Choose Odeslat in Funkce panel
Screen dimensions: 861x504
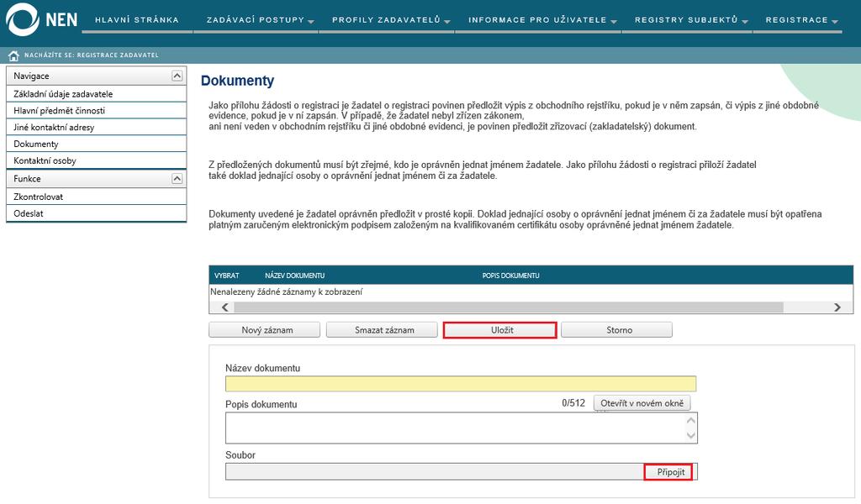(x=96, y=213)
